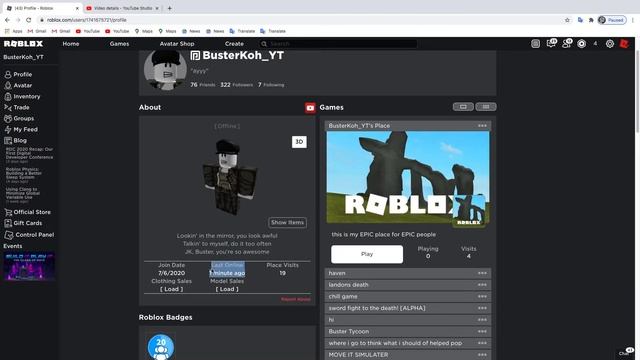Go to Home in Roblox navbar
This screenshot has height=360, width=640.
pos(71,44)
